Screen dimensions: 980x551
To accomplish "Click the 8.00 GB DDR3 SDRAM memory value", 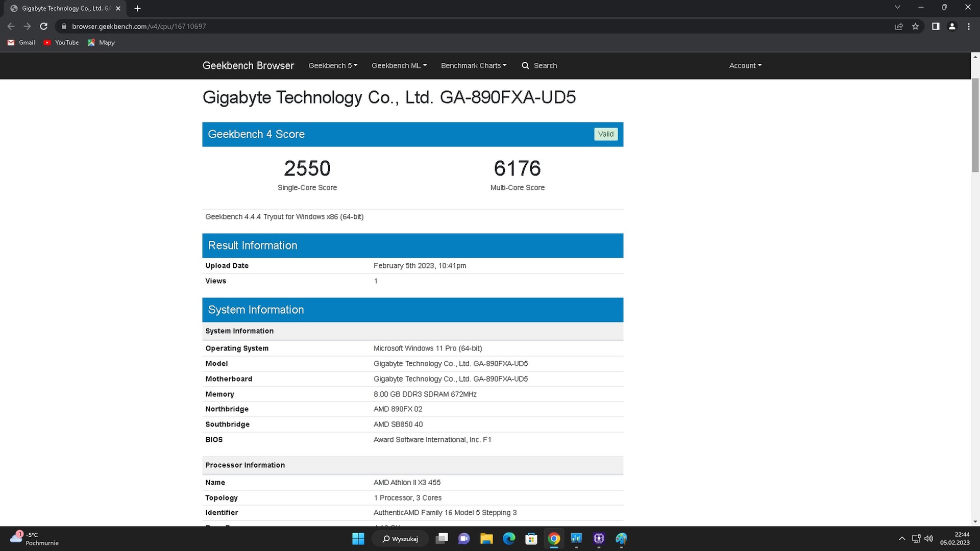I will (425, 394).
